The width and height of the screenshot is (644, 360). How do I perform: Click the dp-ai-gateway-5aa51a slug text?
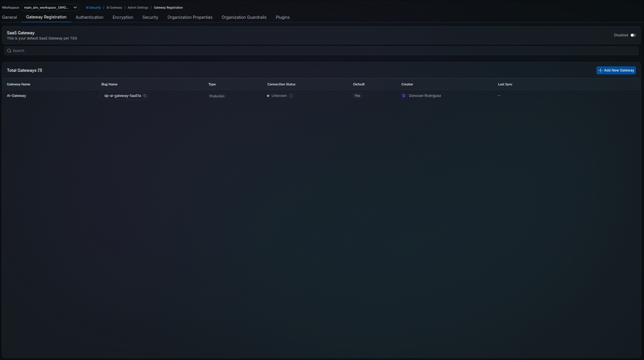[123, 96]
